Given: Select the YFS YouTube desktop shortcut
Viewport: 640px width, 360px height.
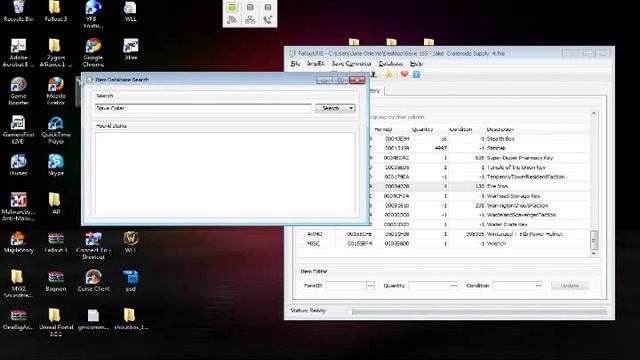Looking at the screenshot, I should pos(93,14).
